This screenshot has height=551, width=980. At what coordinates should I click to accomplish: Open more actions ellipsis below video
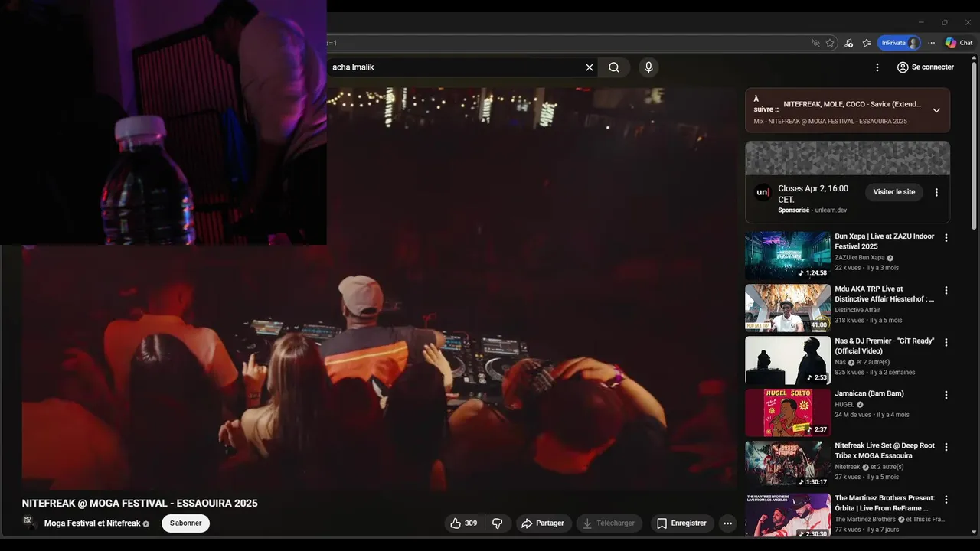[x=728, y=523]
